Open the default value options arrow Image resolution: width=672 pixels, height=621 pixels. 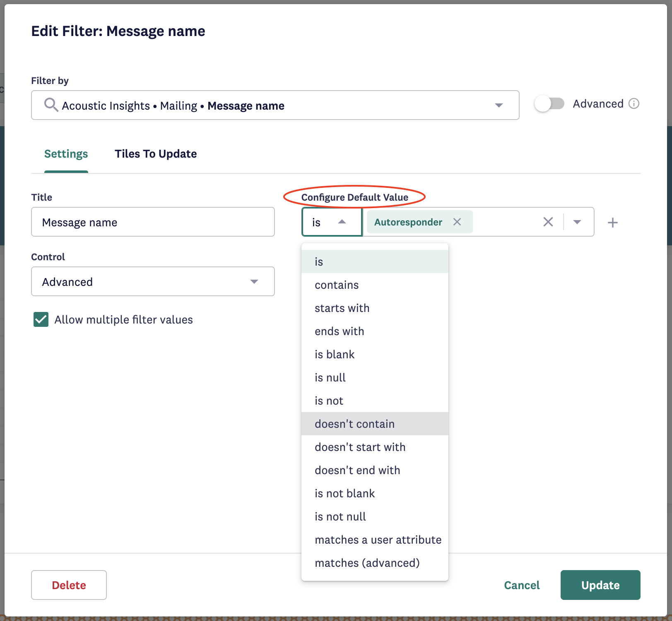577,222
